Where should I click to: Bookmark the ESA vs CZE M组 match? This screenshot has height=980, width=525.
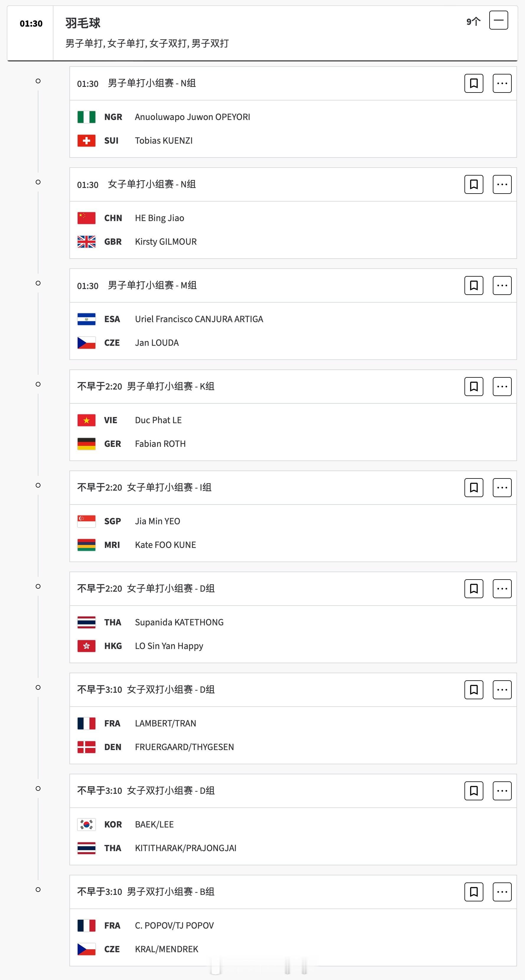coord(474,285)
